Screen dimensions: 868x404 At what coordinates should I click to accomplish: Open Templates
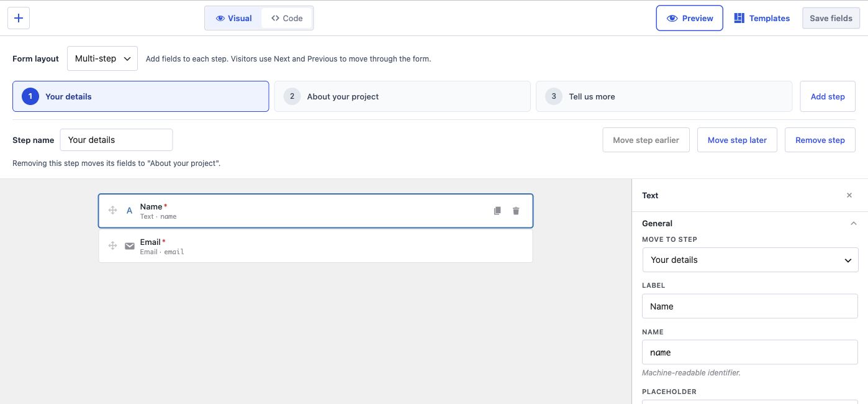click(762, 18)
